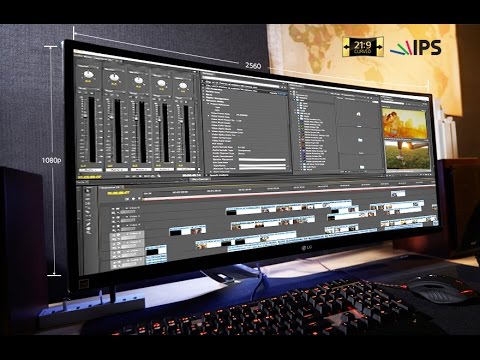This screenshot has height=360, width=480.
Task: Open the bottom folder icon in Media Browser
Action: [361, 166]
